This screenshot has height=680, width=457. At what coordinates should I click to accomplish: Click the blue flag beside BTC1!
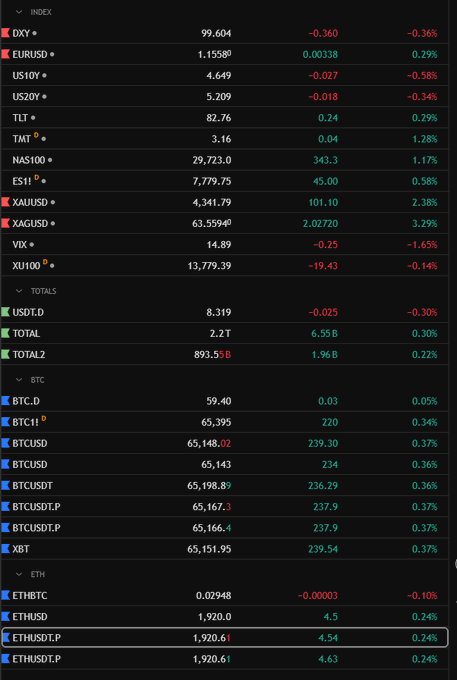pyautogui.click(x=6, y=422)
